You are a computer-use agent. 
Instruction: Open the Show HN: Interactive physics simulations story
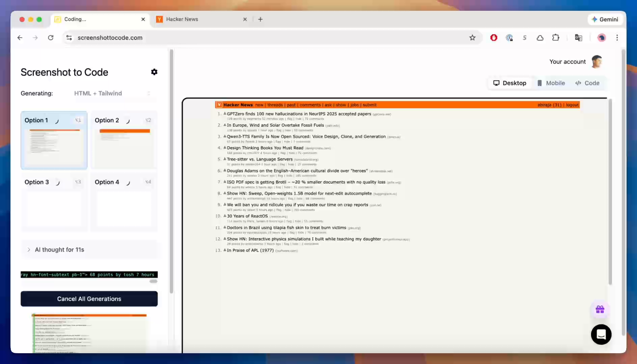pyautogui.click(x=304, y=239)
